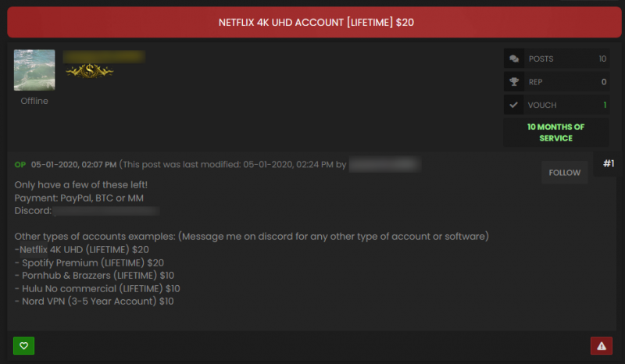Click the Rep trophy icon
Viewport: 625px width, 364px height.
513,81
